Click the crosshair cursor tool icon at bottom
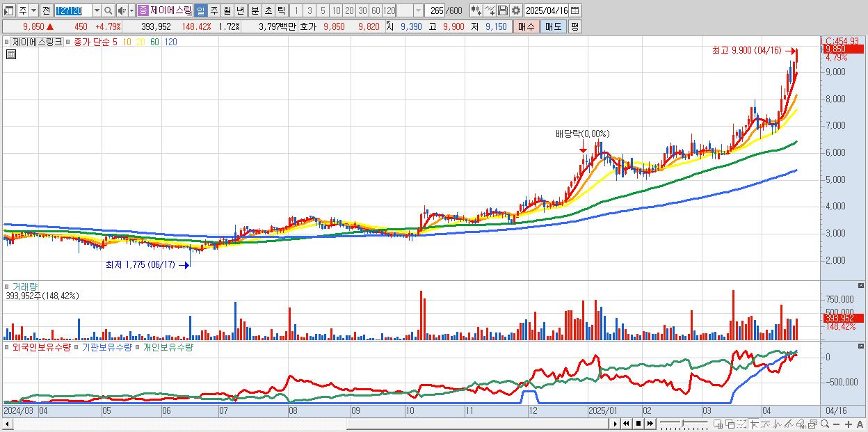868x432 pixels. [x=754, y=424]
